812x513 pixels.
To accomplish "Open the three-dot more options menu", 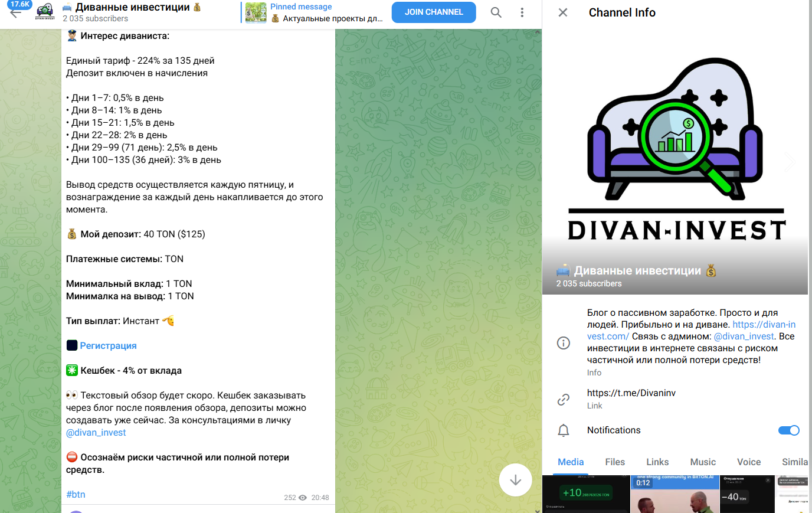I will point(522,12).
